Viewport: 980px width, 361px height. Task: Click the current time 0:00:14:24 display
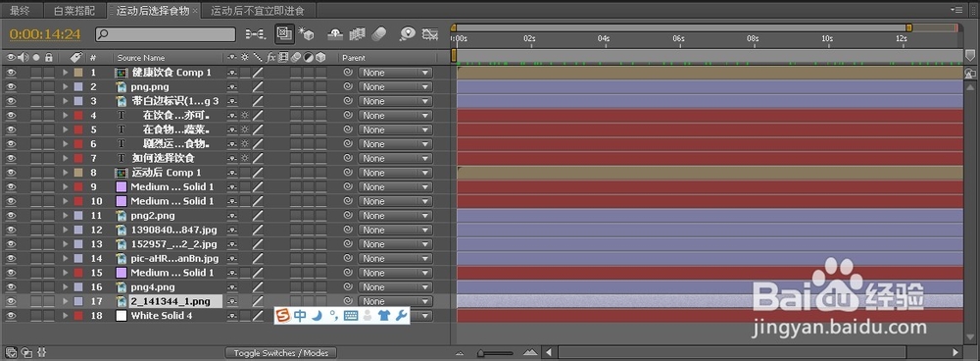tap(45, 33)
